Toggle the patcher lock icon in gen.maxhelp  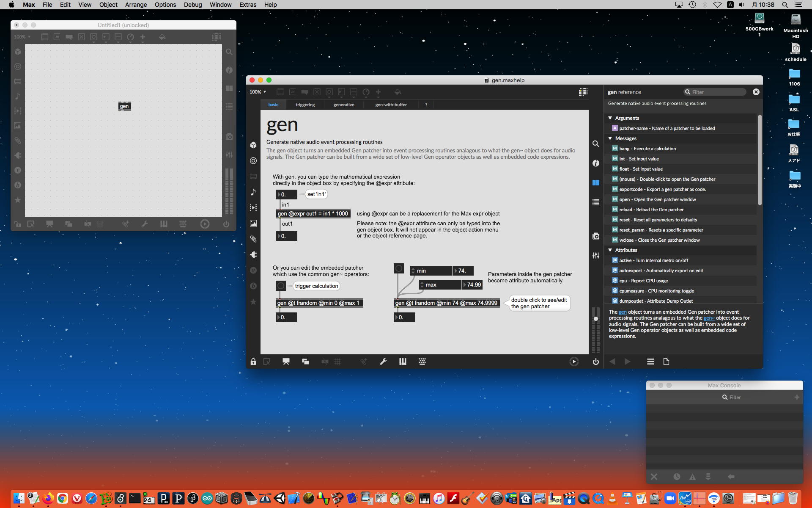click(253, 362)
